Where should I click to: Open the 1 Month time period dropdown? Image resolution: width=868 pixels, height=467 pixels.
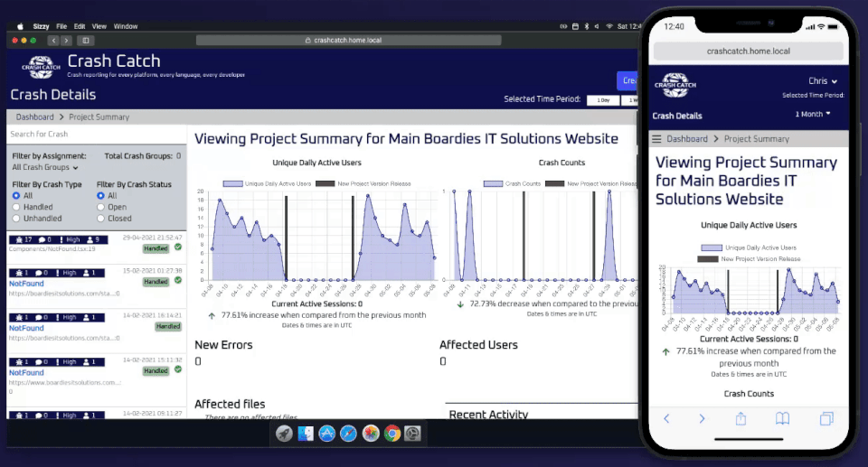click(813, 114)
